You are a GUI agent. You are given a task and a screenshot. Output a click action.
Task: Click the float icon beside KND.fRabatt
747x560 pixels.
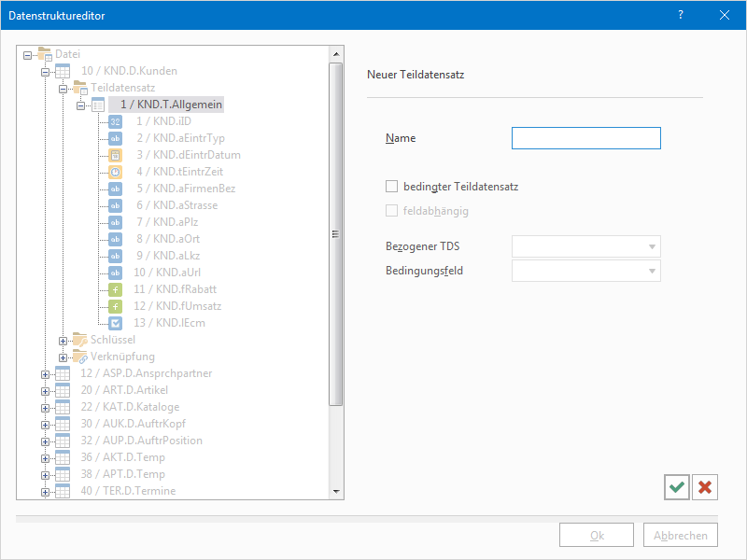click(x=115, y=289)
